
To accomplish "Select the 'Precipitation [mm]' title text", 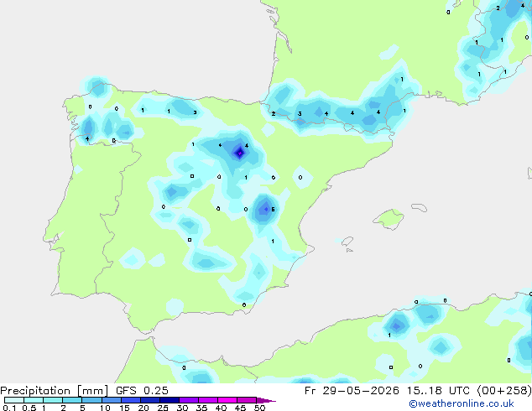I will click(55, 391).
